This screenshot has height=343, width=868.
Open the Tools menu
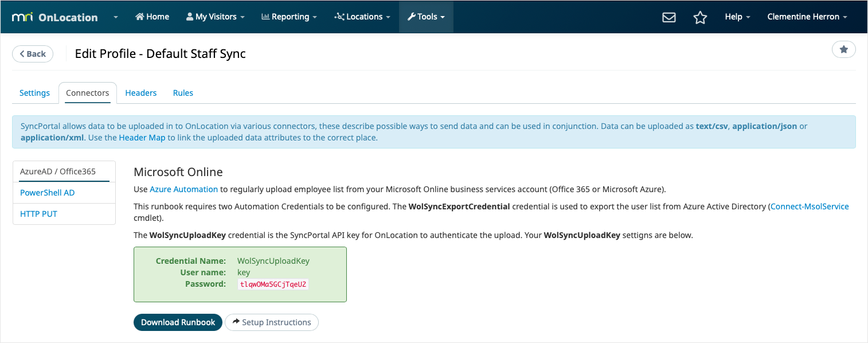pos(426,17)
